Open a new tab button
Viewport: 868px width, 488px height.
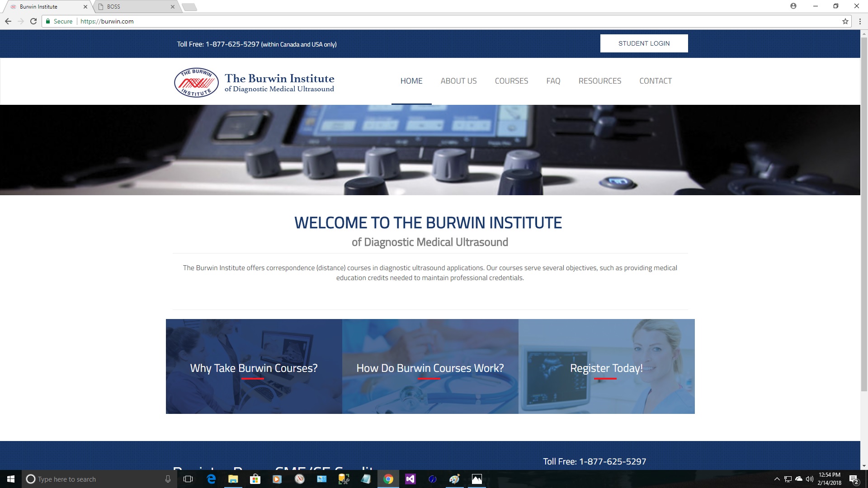189,7
